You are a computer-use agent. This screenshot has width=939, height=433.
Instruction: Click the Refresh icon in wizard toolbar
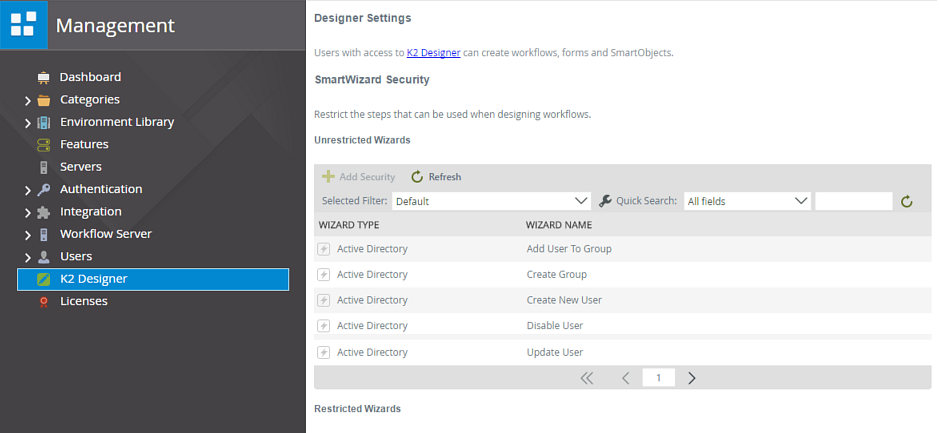click(x=418, y=177)
